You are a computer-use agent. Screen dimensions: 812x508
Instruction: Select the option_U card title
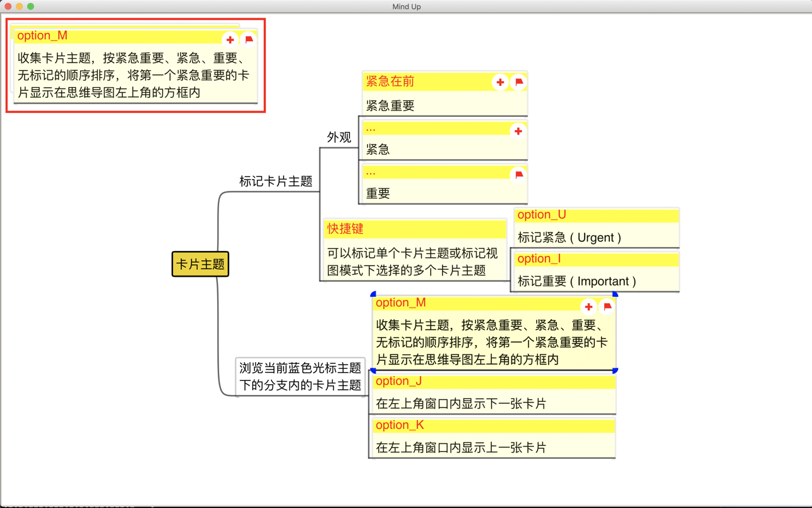click(542, 215)
